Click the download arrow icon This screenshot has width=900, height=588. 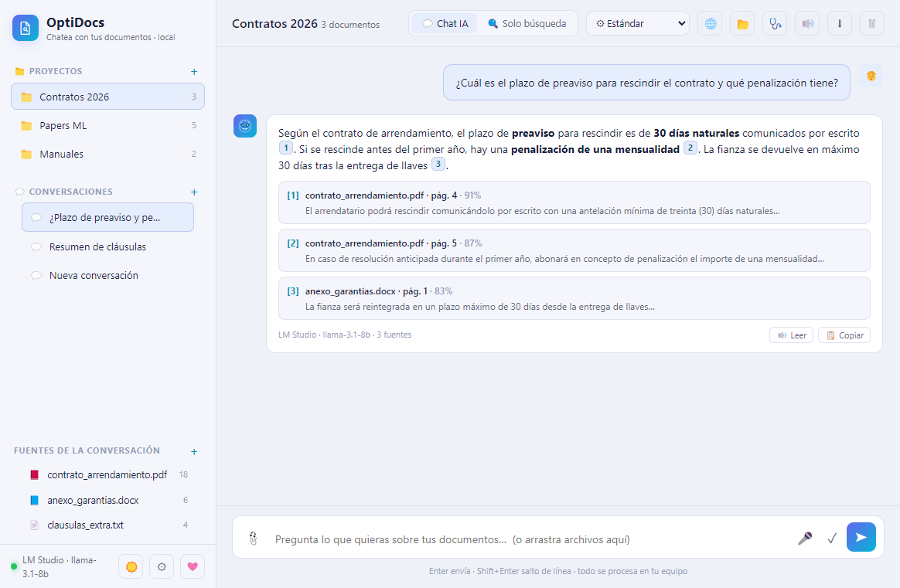coord(840,23)
